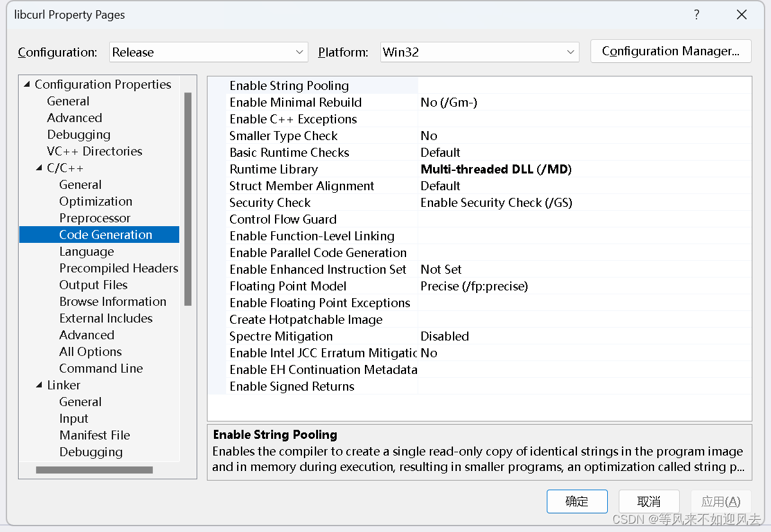Select the Code Generation tree item
Image resolution: width=771 pixels, height=532 pixels.
click(x=100, y=235)
